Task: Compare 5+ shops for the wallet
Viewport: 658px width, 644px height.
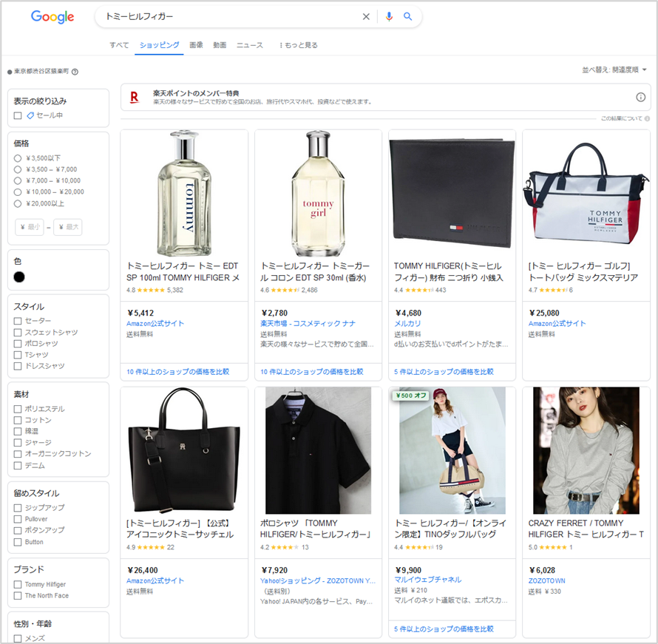Action: pyautogui.click(x=444, y=372)
